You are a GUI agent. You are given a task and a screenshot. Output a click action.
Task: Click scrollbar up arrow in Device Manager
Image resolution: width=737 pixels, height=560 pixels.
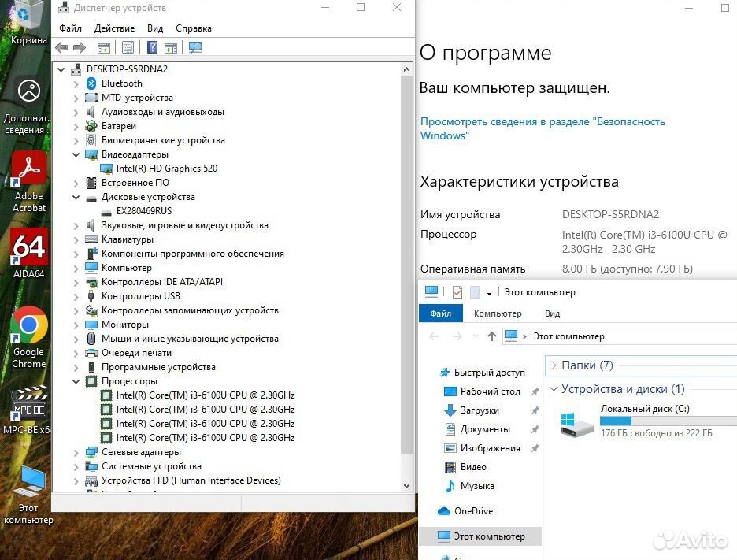[x=406, y=69]
